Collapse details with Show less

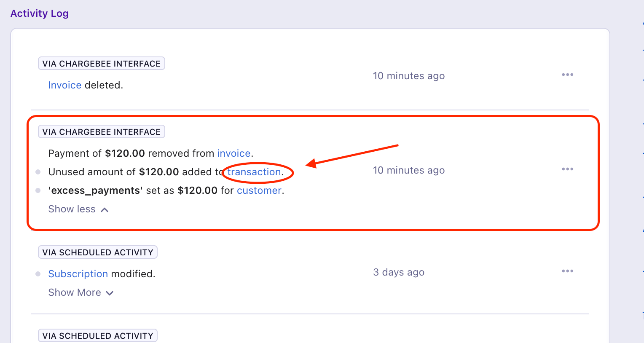pos(78,209)
